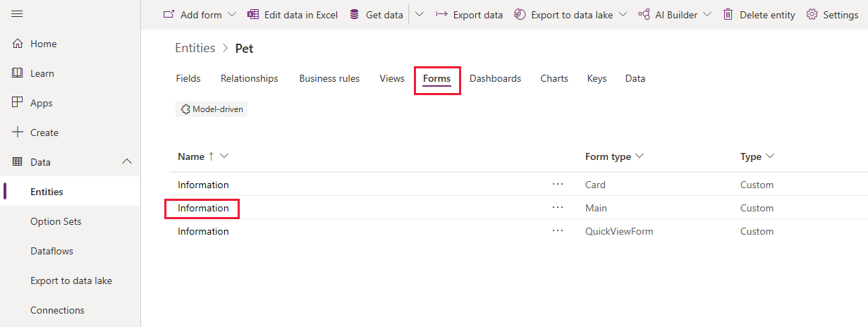Image resolution: width=868 pixels, height=327 pixels.
Task: Open Settings via the gear icon
Action: (x=812, y=15)
